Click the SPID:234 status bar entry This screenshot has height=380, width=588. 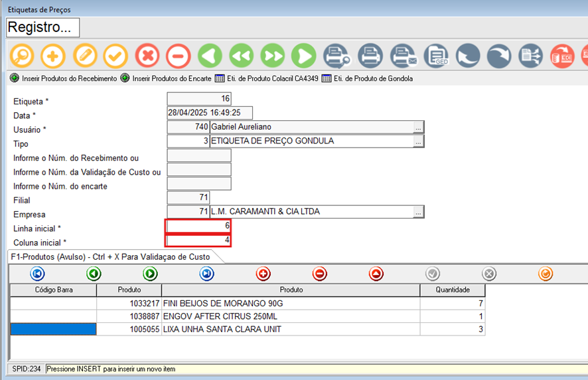pos(27,369)
